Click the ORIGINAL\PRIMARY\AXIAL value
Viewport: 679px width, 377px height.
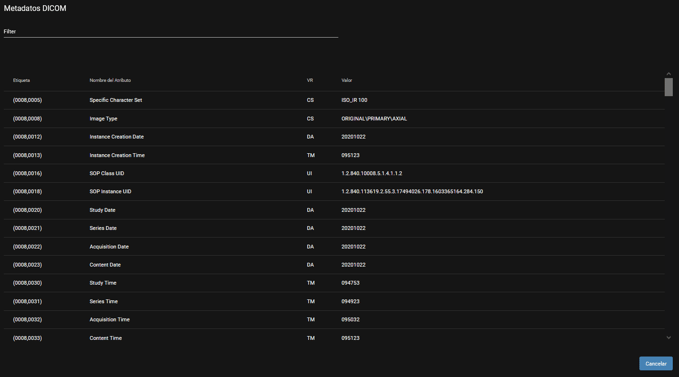(x=374, y=119)
